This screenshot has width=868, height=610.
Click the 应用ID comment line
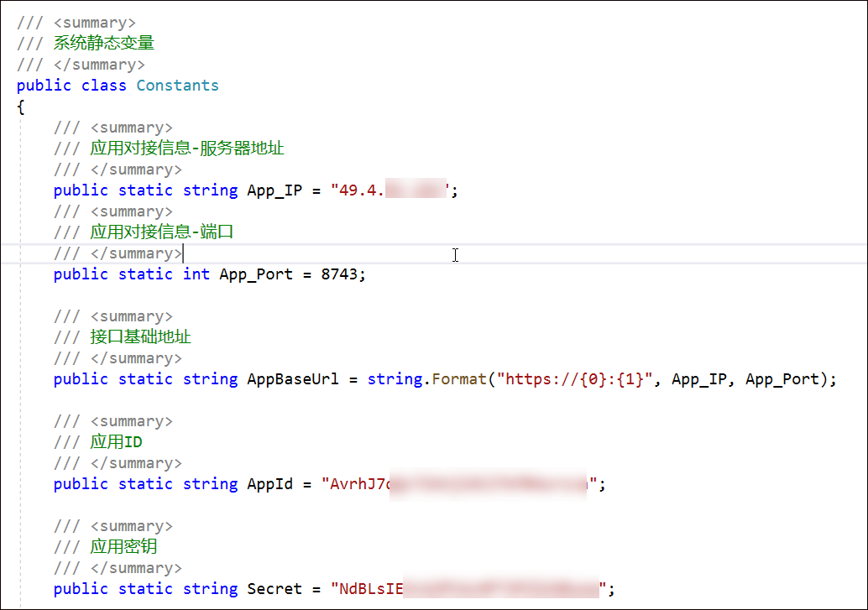[116, 442]
